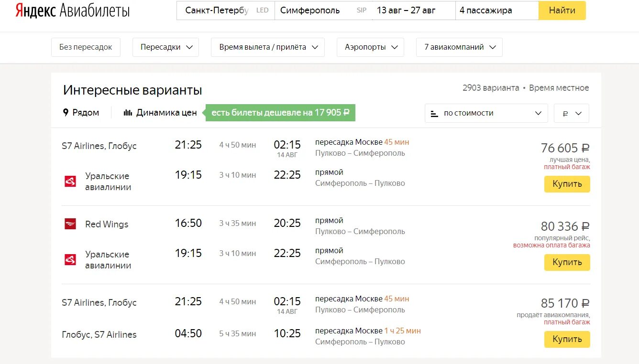Screen dimensions: 639x364
Task: Click the Интересные варианты heading
Action: pos(132,90)
